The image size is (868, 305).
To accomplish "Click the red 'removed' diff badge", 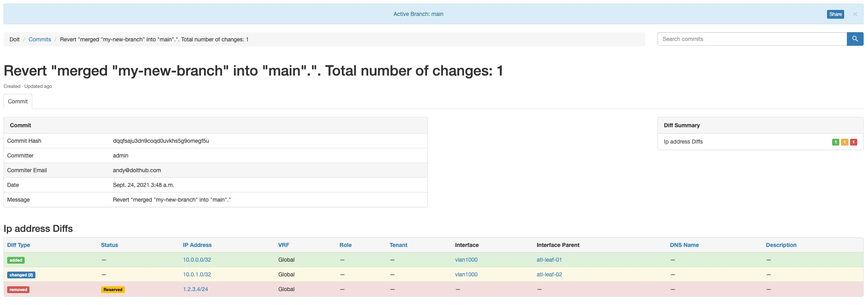I will point(18,289).
